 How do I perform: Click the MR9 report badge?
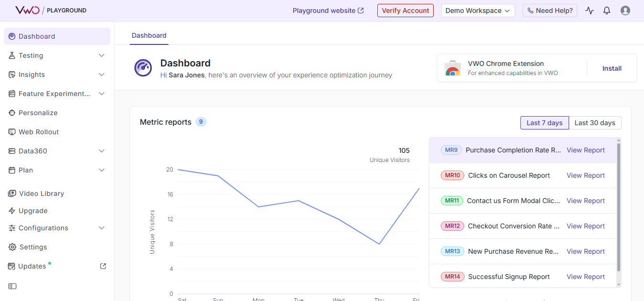tap(451, 150)
